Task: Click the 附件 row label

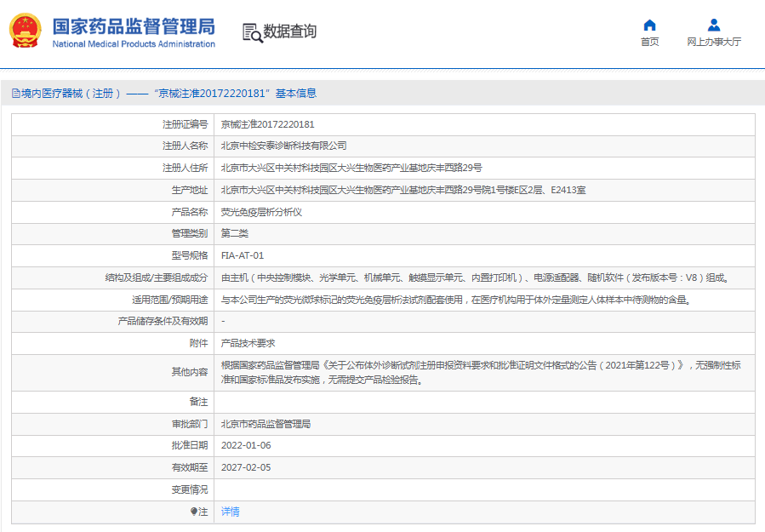Action: 198,343
